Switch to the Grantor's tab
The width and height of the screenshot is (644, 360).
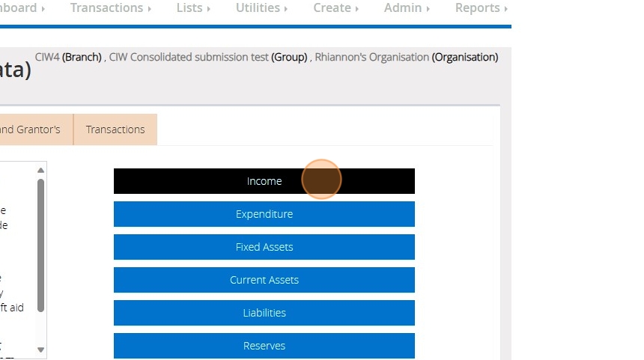click(x=36, y=129)
